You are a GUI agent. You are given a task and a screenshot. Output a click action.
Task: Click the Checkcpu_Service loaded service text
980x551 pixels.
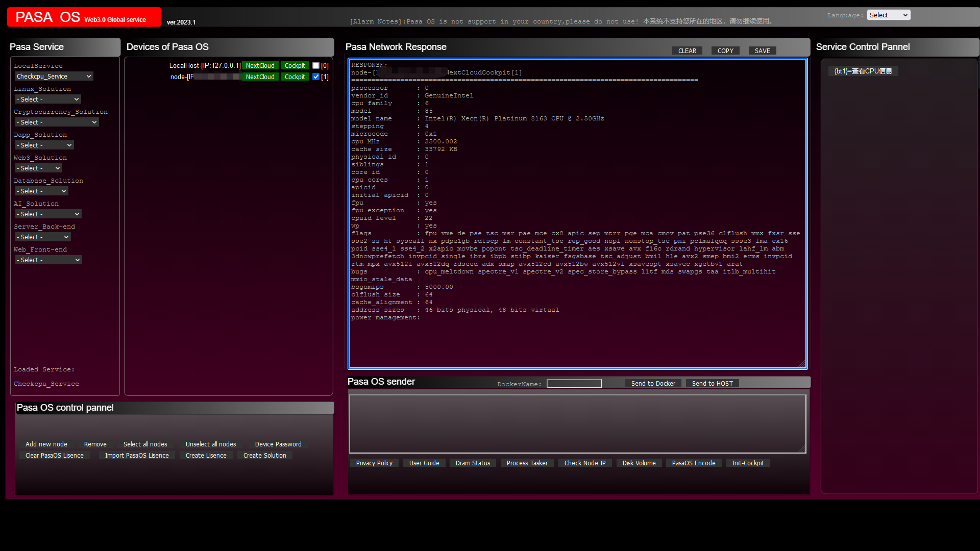[46, 384]
